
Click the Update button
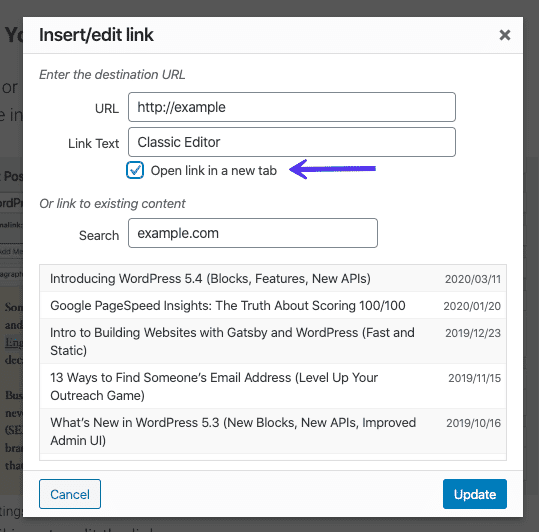click(x=475, y=494)
